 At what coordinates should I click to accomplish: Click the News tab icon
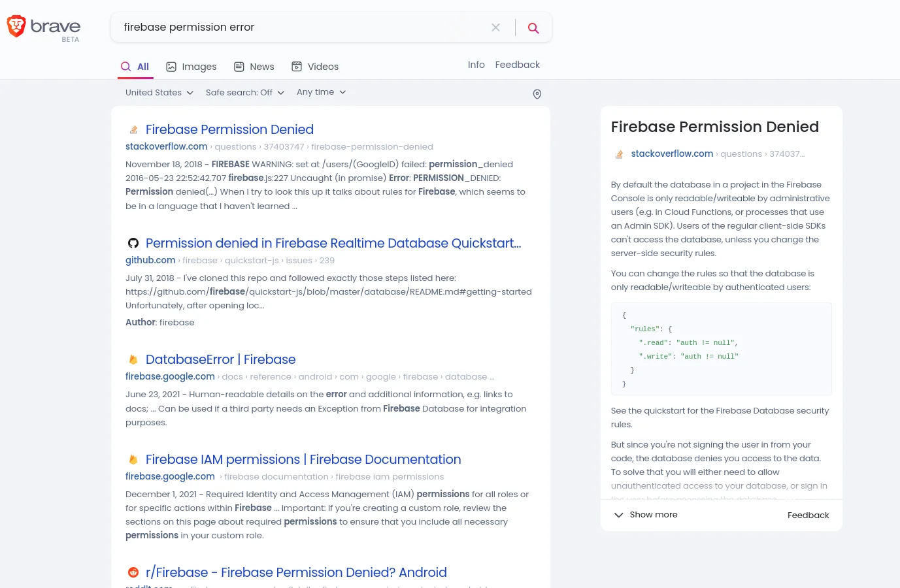[239, 67]
